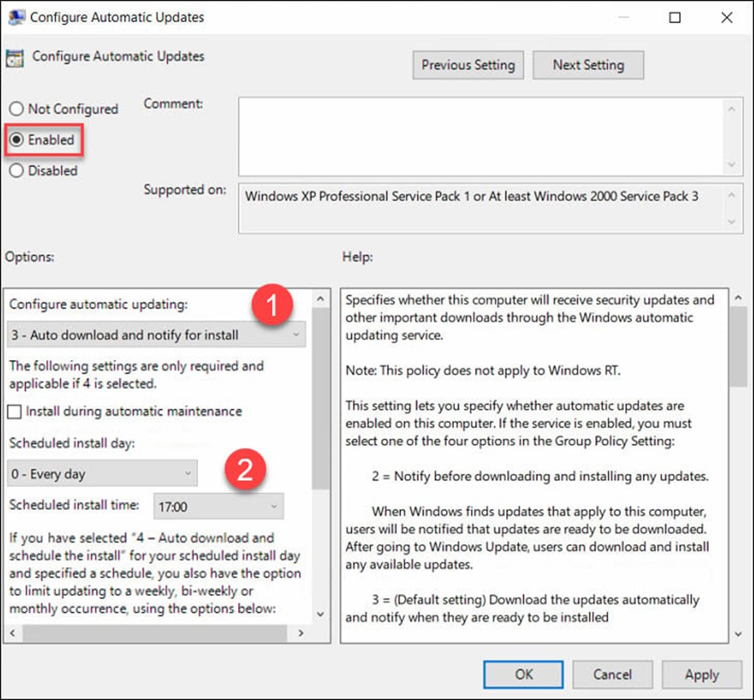Apply the policy changes
754x700 pixels.
(702, 674)
